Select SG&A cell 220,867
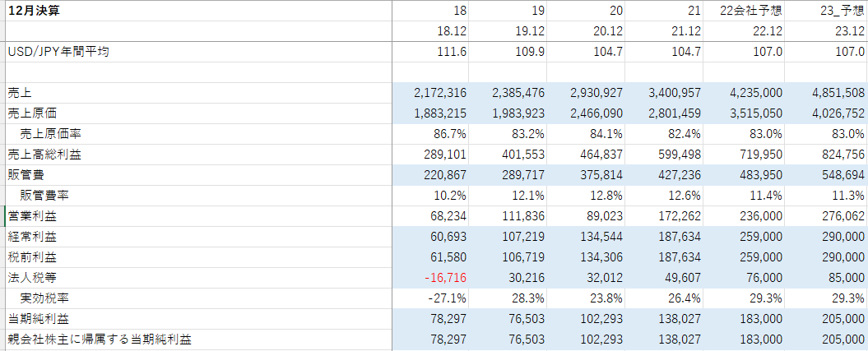Image resolution: width=868 pixels, height=351 pixels. pos(430,175)
